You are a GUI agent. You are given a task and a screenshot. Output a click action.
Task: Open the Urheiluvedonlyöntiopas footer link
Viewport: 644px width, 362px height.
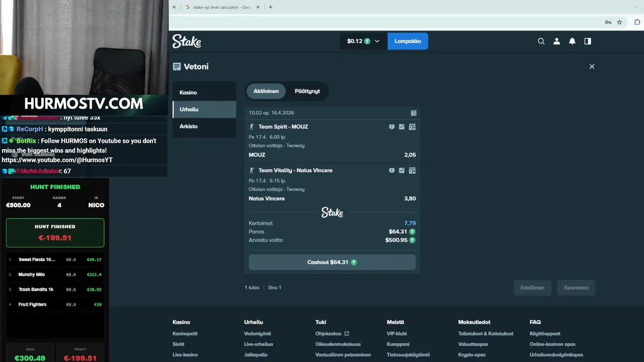coord(556,354)
